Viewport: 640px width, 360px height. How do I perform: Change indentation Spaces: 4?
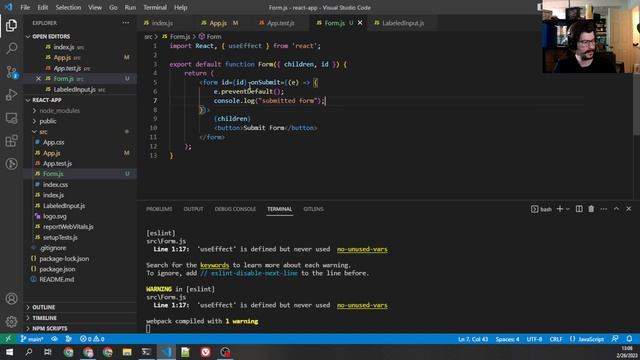pos(507,339)
